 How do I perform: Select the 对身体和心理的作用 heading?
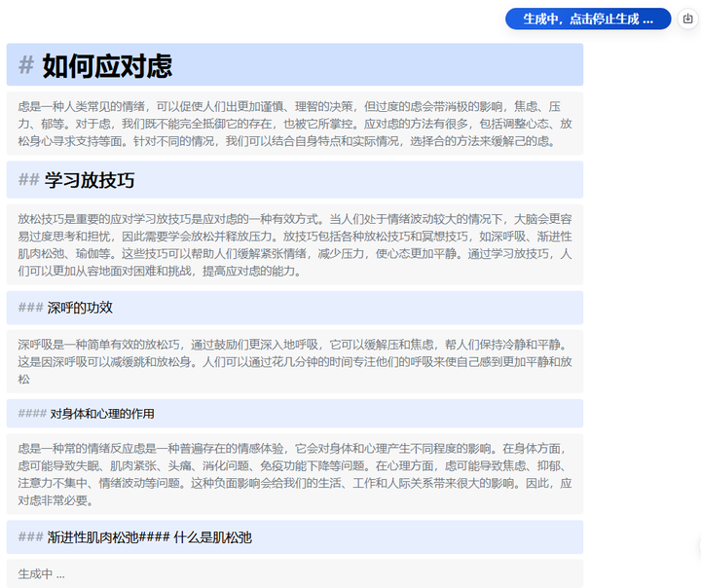295,414
